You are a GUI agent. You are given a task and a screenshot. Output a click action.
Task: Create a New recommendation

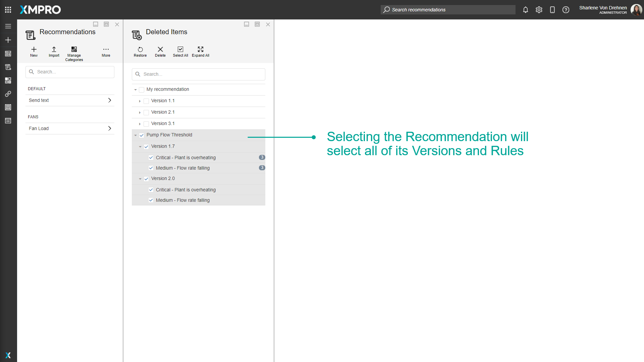click(x=34, y=52)
